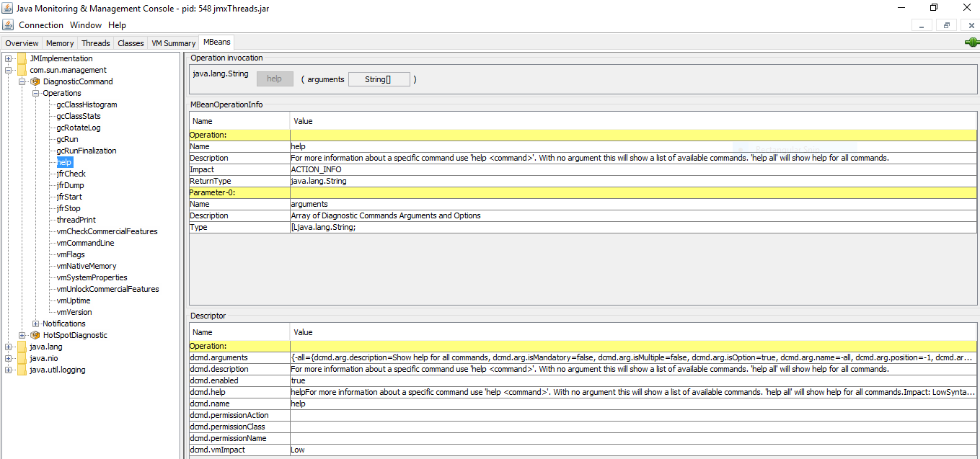This screenshot has height=459, width=980.
Task: Open the Connection menu
Action: point(41,24)
